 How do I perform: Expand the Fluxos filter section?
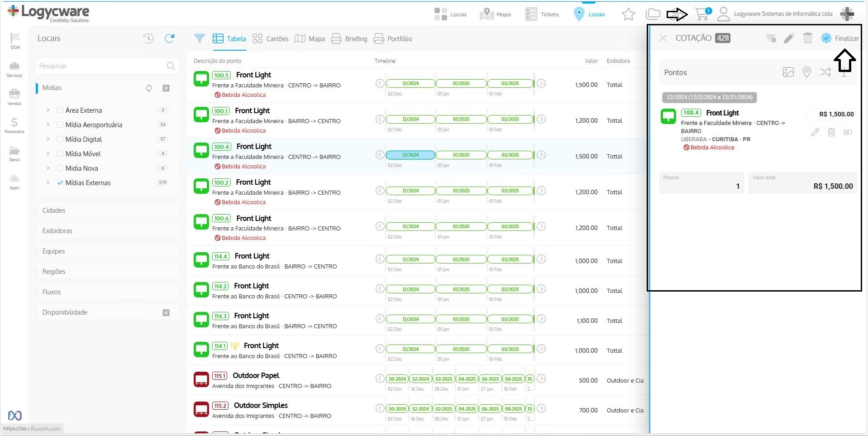pyautogui.click(x=107, y=292)
